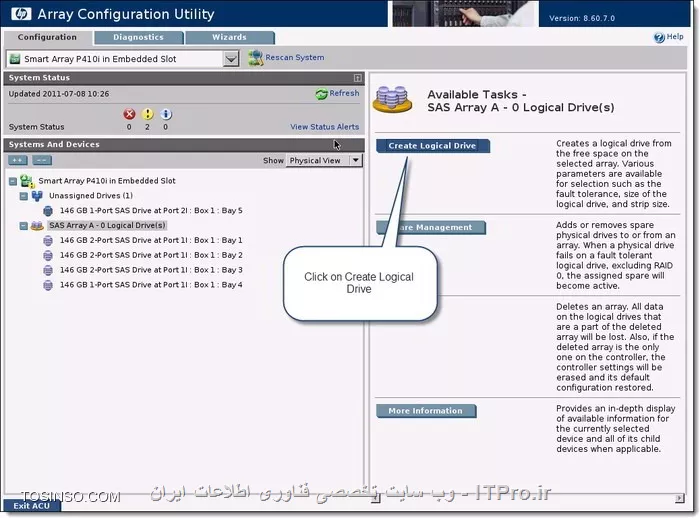
Task: Click the Systems And Devices panel header
Action: point(184,145)
